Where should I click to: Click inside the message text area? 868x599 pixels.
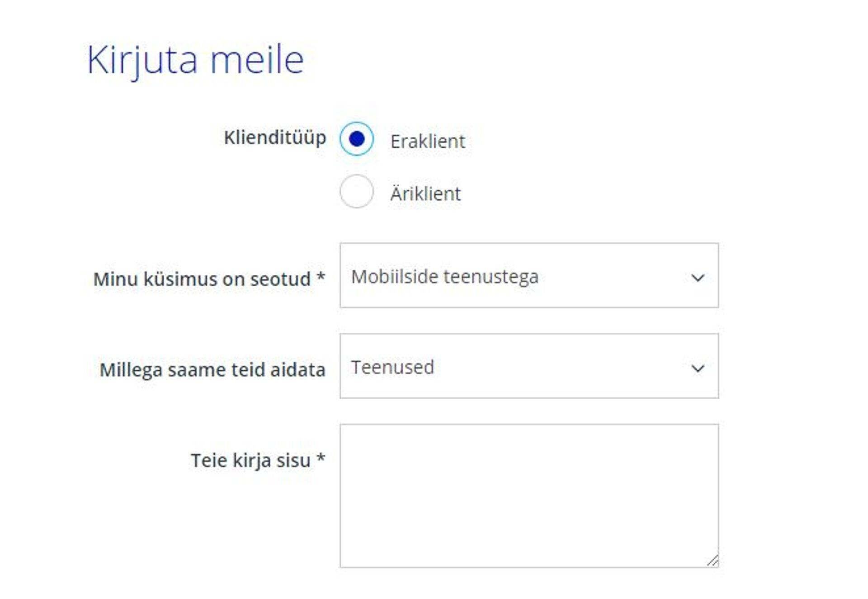click(529, 495)
